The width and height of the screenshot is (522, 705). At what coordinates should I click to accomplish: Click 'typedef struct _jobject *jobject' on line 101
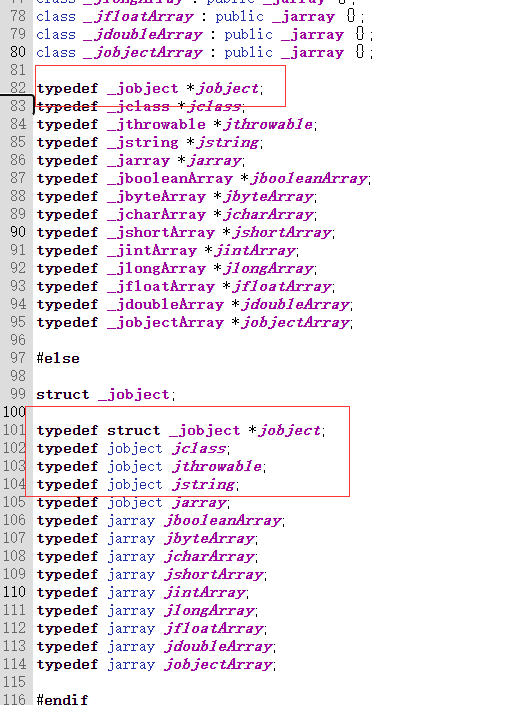[179, 430]
